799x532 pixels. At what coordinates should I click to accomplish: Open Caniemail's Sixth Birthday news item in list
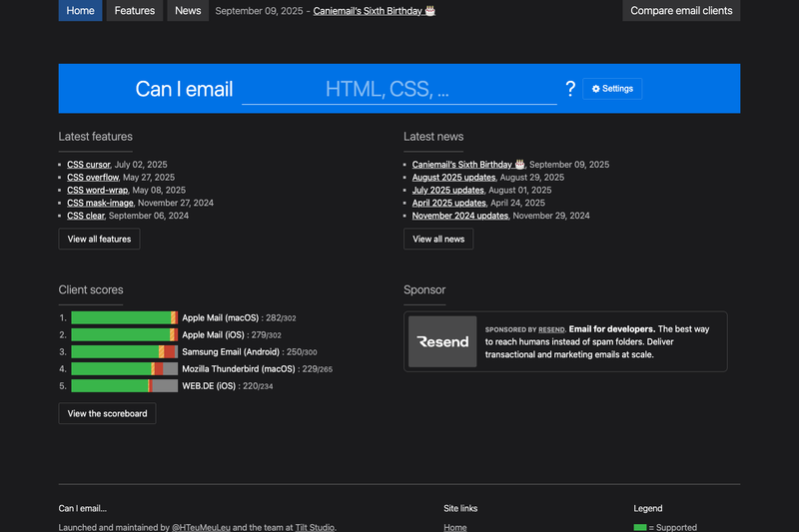coord(468,165)
